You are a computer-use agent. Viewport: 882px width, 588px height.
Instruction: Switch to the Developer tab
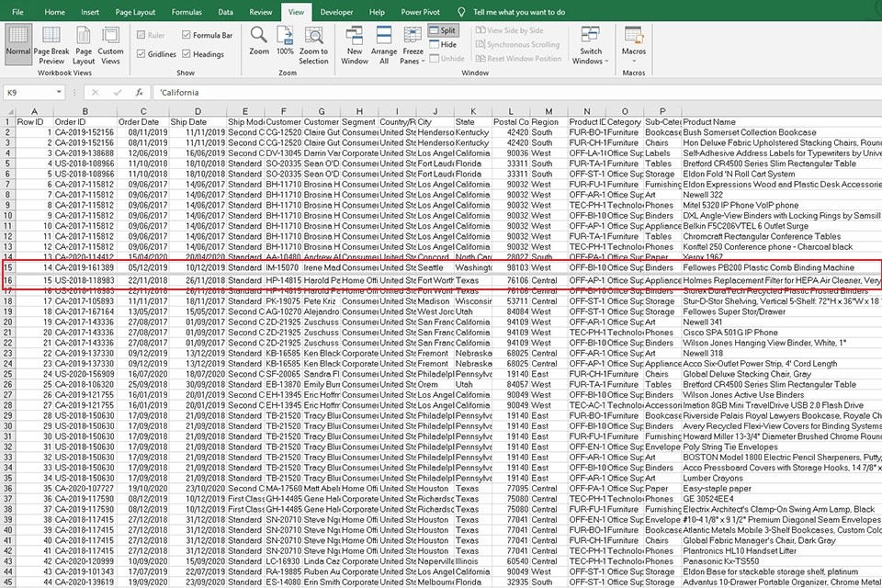pos(336,12)
